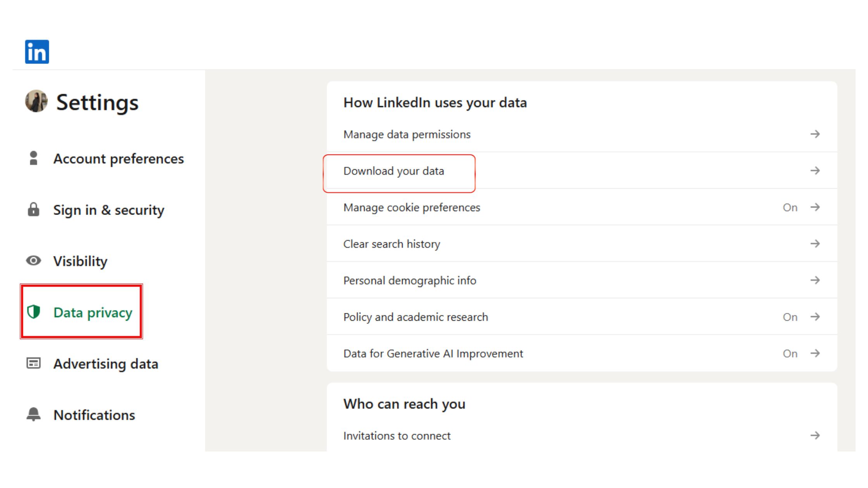This screenshot has width=868, height=488.
Task: Click the eye icon beside Visibility
Action: (x=34, y=261)
